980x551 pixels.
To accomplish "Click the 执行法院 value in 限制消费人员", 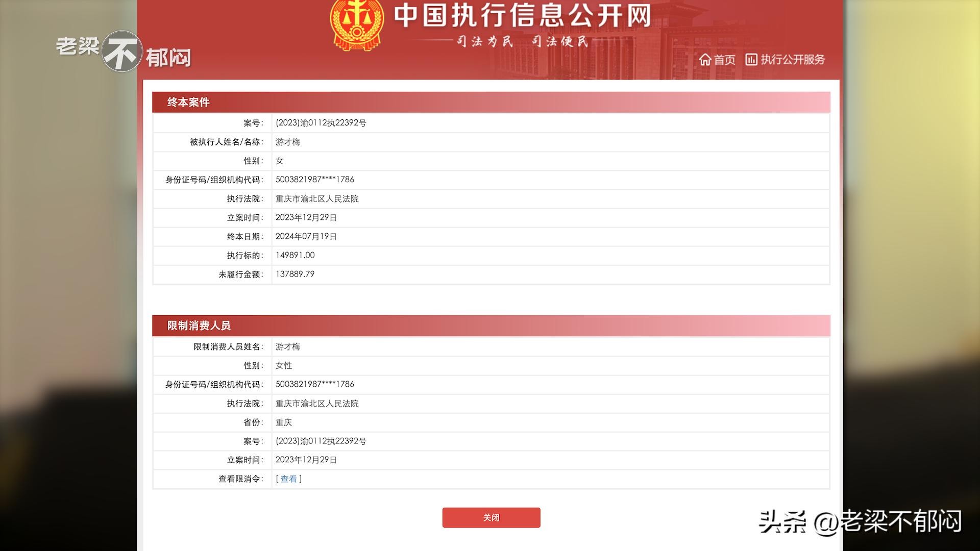I will coord(317,403).
